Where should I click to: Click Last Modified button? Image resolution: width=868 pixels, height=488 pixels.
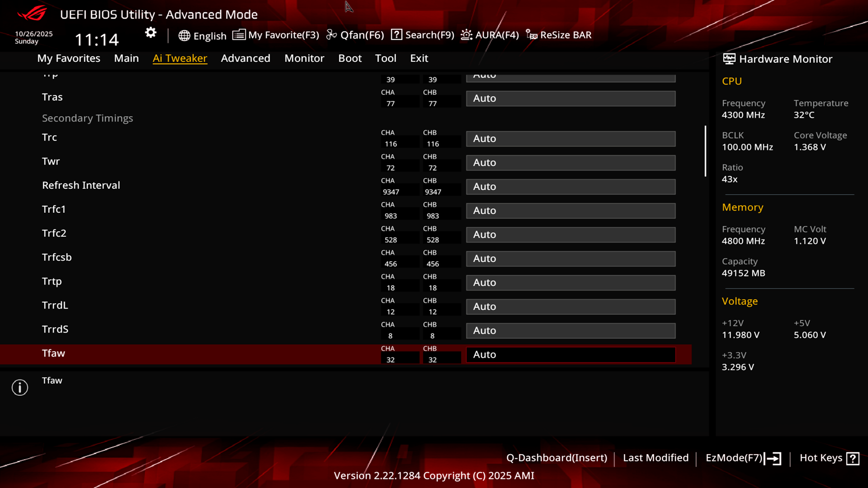click(x=656, y=458)
